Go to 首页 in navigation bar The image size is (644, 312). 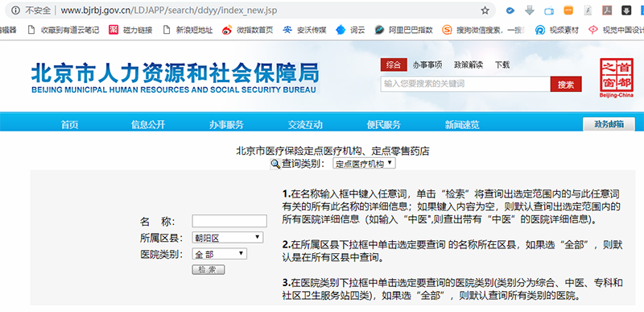pos(69,124)
